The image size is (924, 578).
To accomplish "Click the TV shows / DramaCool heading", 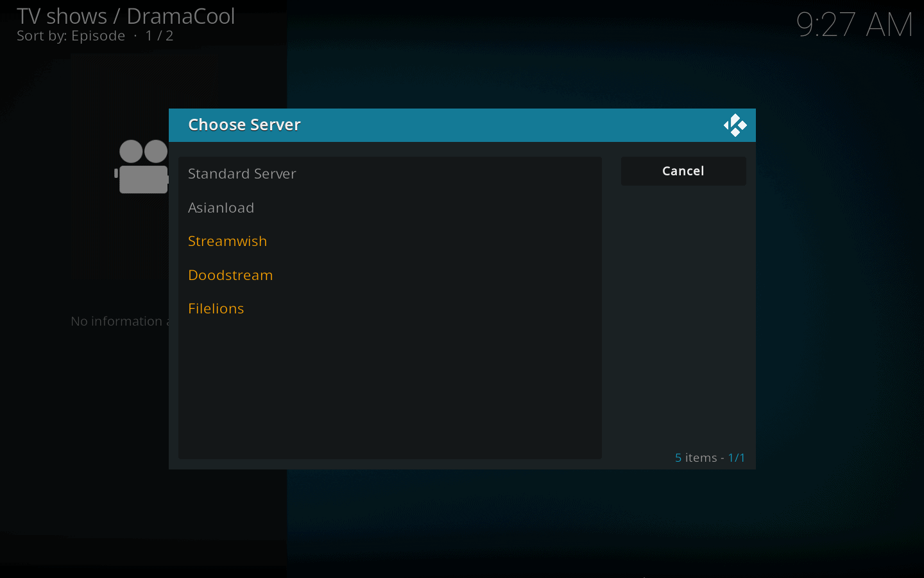I will coord(126,16).
